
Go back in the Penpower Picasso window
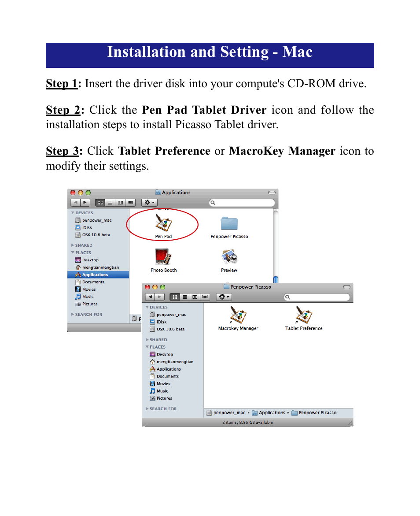click(x=150, y=297)
